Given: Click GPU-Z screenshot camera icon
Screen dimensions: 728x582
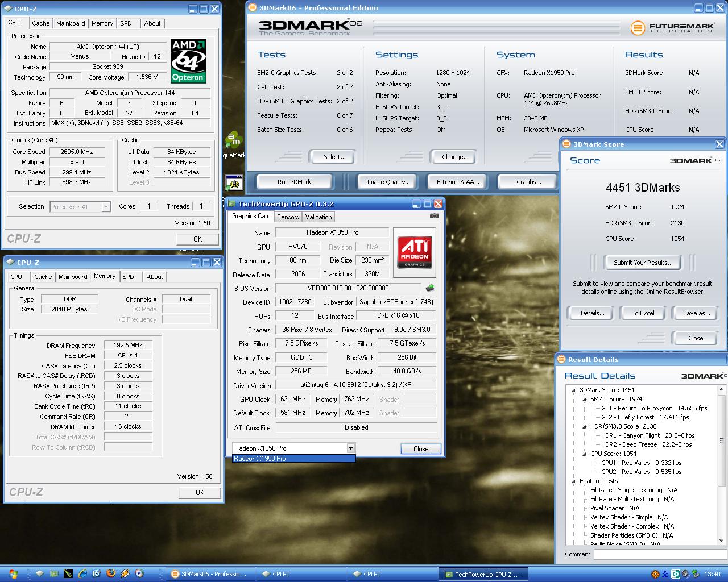Looking at the screenshot, I should (435, 216).
